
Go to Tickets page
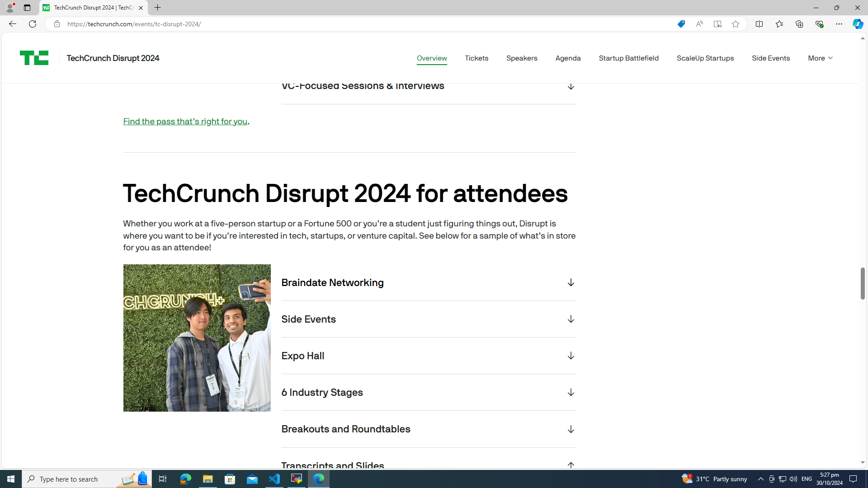(x=476, y=58)
